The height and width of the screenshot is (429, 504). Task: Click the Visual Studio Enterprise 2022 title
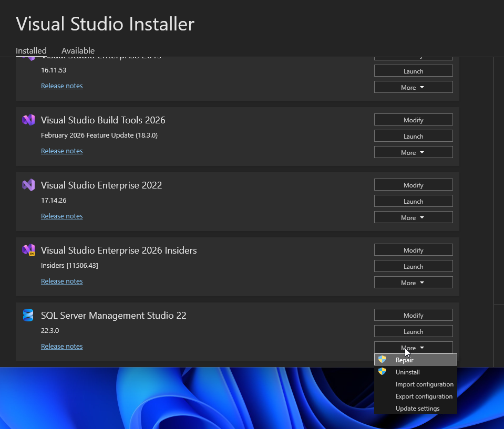tap(101, 185)
